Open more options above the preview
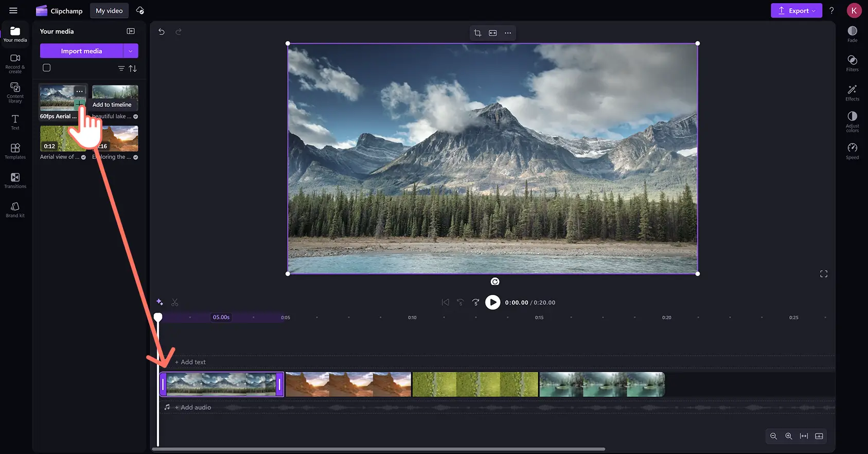The image size is (868, 454). tap(508, 33)
